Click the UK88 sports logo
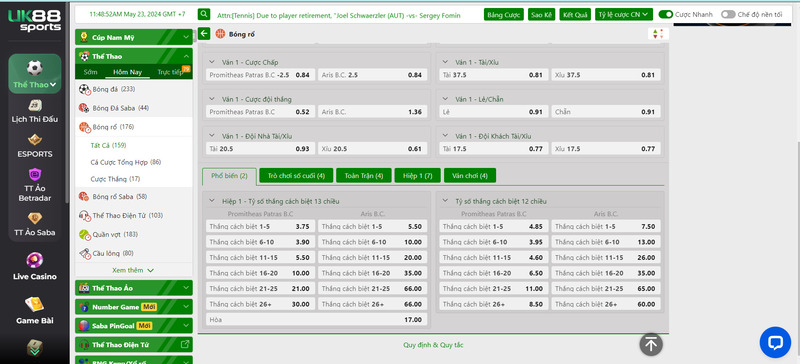The width and height of the screenshot is (800, 364). click(34, 20)
